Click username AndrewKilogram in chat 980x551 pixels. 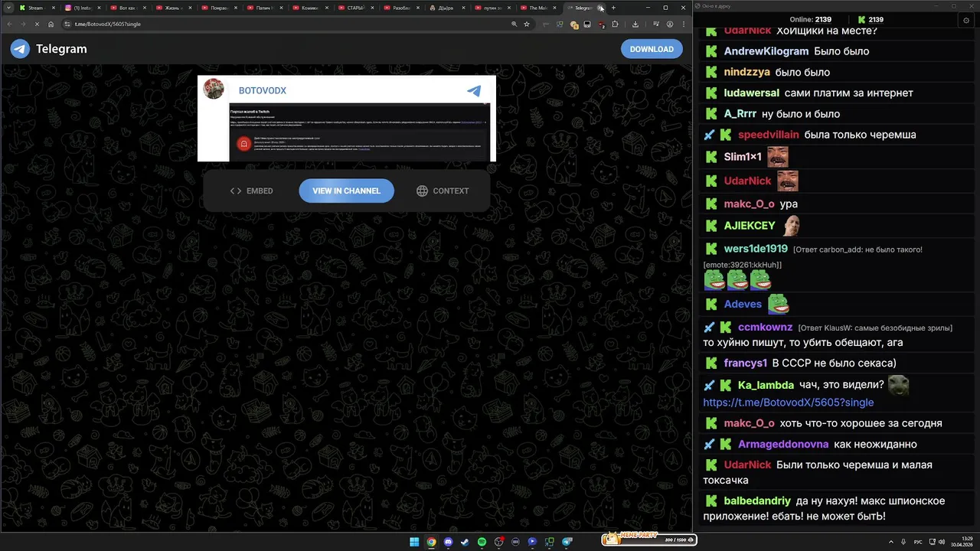pyautogui.click(x=766, y=51)
